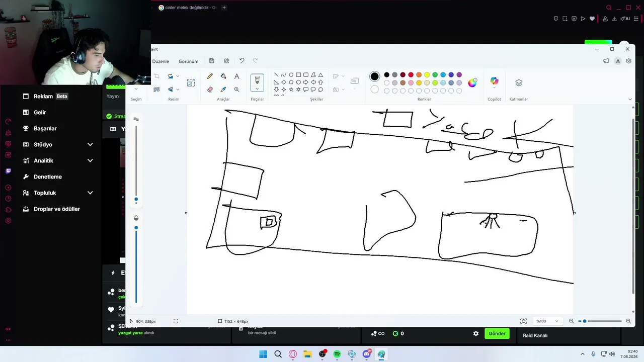Select the Fill bucket tool
644x362 pixels.
coord(223,76)
